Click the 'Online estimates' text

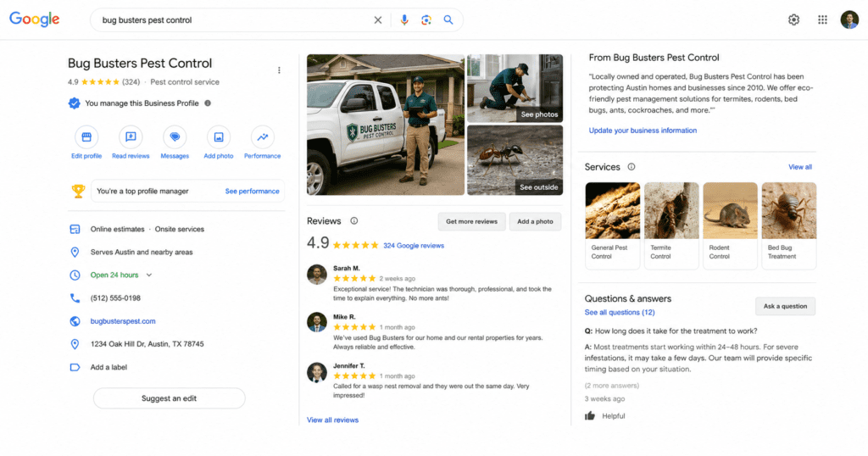click(117, 229)
